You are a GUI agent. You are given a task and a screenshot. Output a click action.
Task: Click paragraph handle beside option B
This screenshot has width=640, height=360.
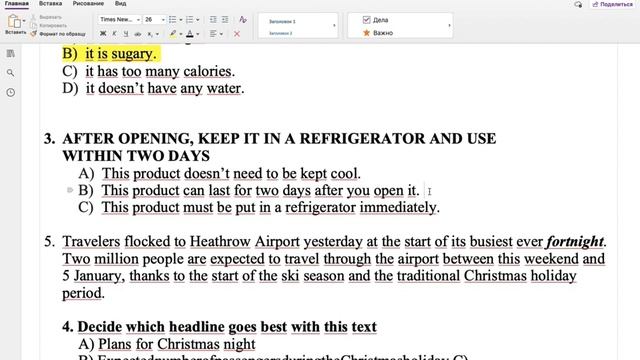(70, 190)
